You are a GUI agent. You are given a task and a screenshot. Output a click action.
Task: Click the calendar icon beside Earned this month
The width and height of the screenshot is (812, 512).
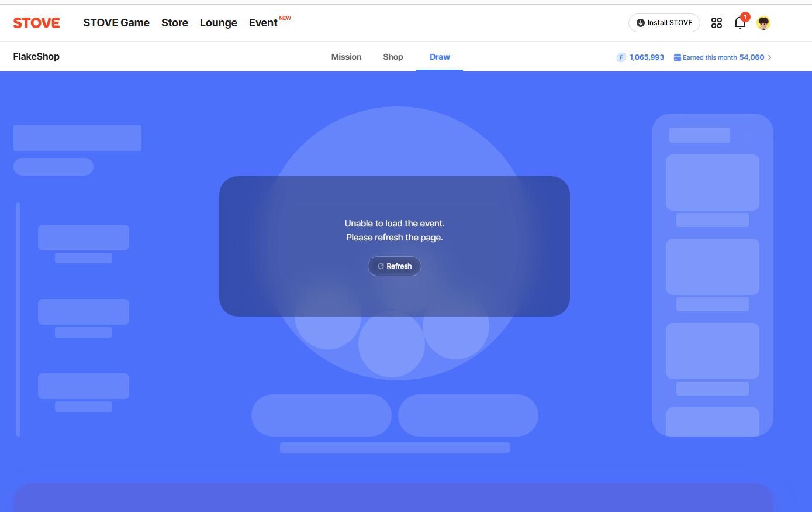[x=677, y=57]
